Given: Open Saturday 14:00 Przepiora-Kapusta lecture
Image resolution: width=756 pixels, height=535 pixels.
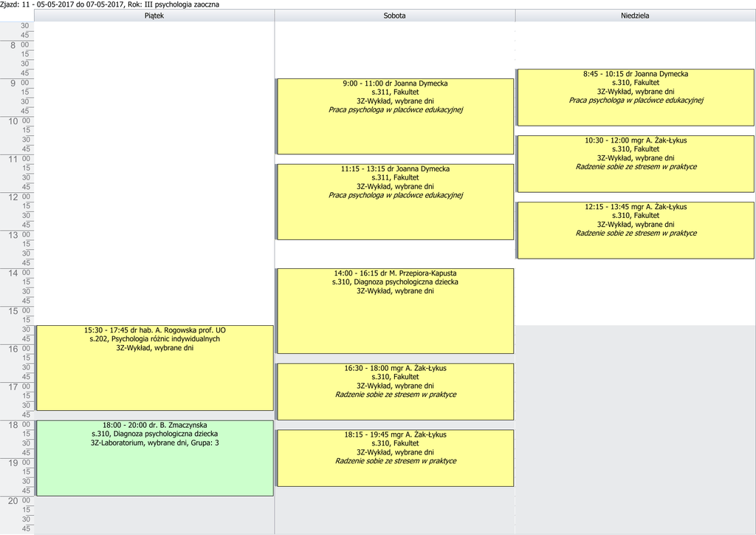Looking at the screenshot, I should click(395, 310).
